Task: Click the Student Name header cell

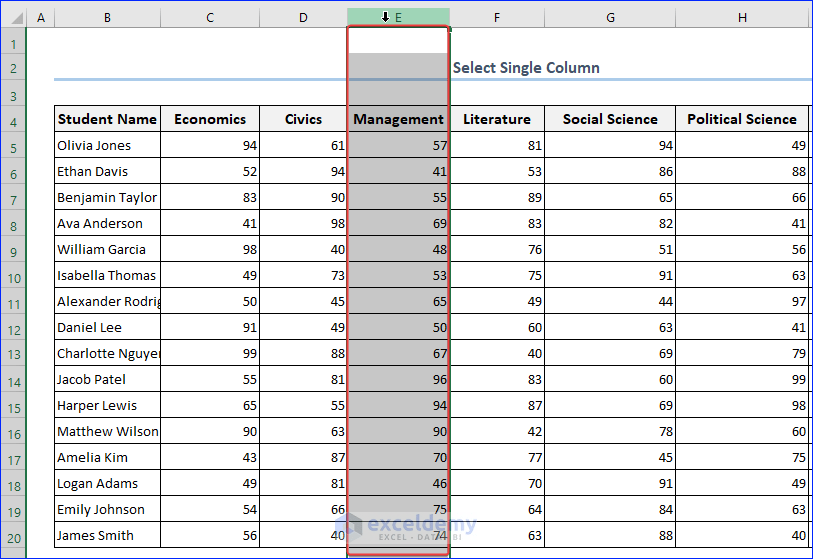Action: [107, 119]
